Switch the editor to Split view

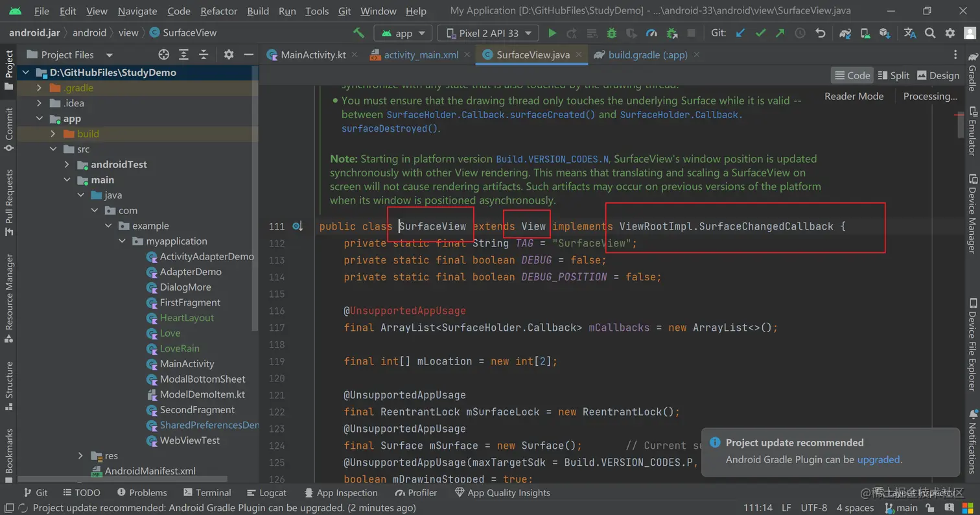coord(893,75)
